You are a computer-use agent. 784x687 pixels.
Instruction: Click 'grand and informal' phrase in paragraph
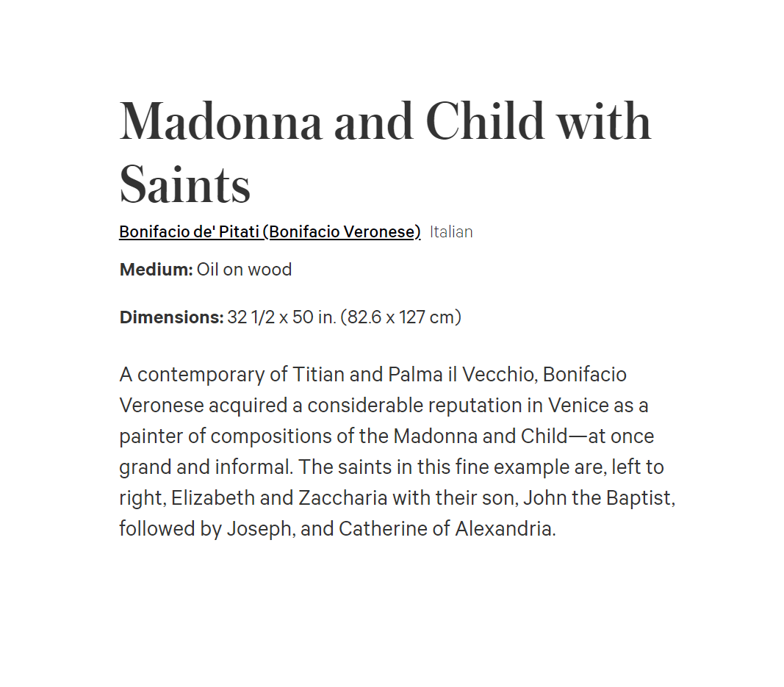point(206,467)
